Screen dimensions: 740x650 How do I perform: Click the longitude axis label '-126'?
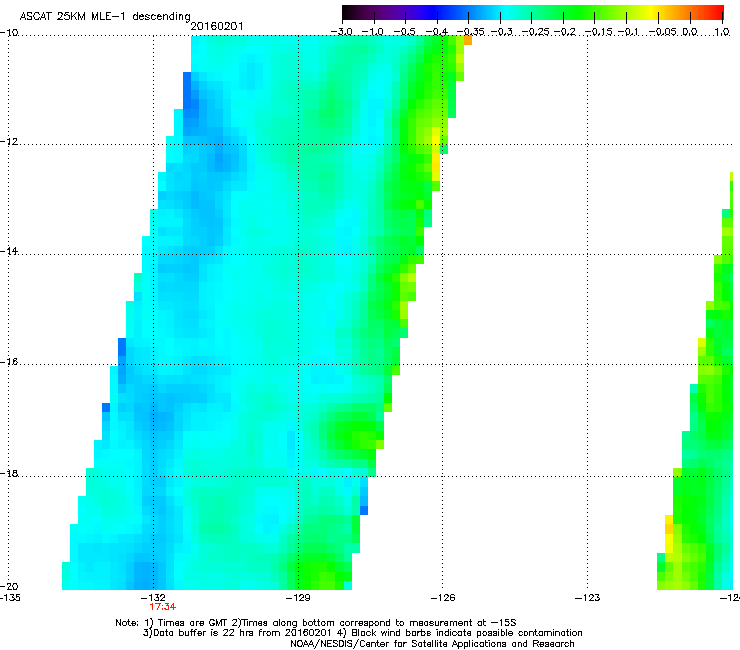tap(443, 598)
